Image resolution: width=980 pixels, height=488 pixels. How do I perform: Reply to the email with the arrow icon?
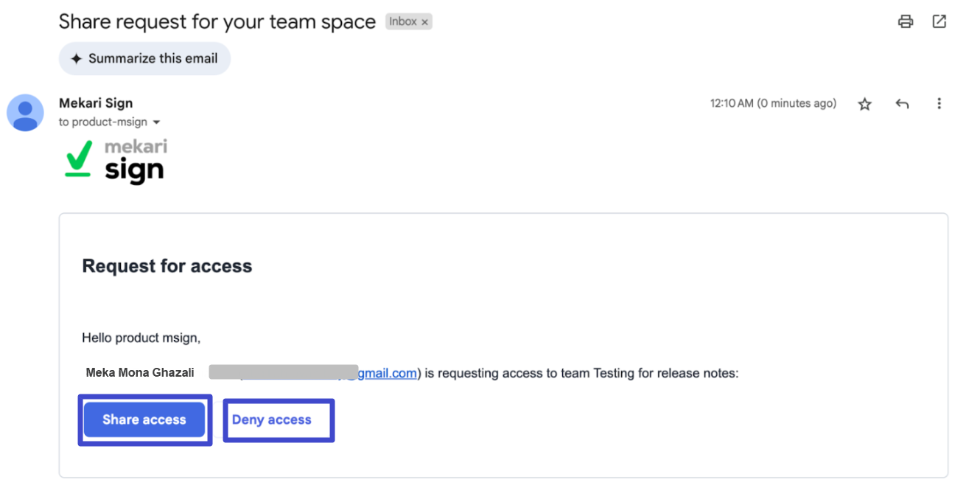coord(902,104)
